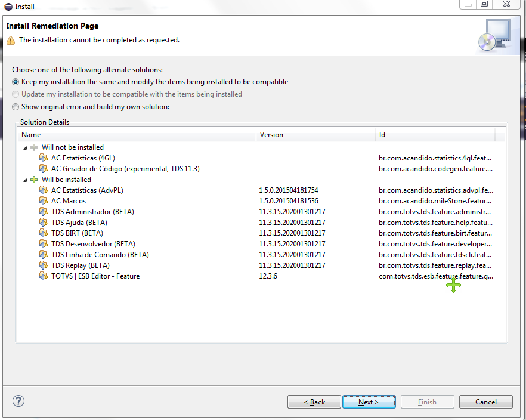The image size is (526, 420).
Task: Click id br.com.acandido.codegen.feature....
Action: (436, 169)
